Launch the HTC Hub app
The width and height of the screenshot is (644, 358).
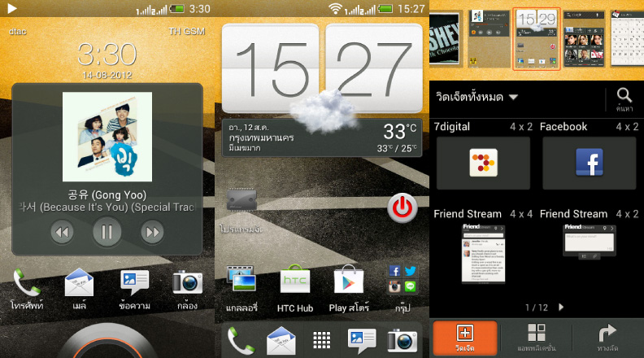(x=295, y=289)
